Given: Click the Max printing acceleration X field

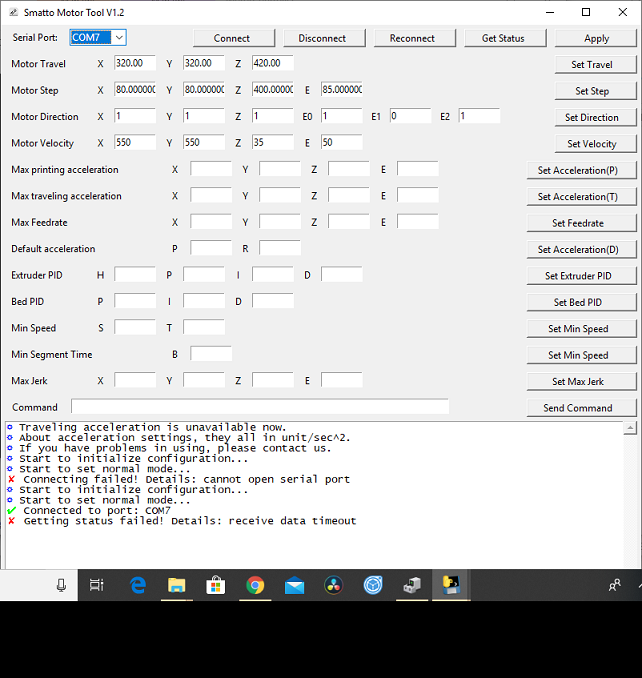Looking at the screenshot, I should [x=211, y=169].
